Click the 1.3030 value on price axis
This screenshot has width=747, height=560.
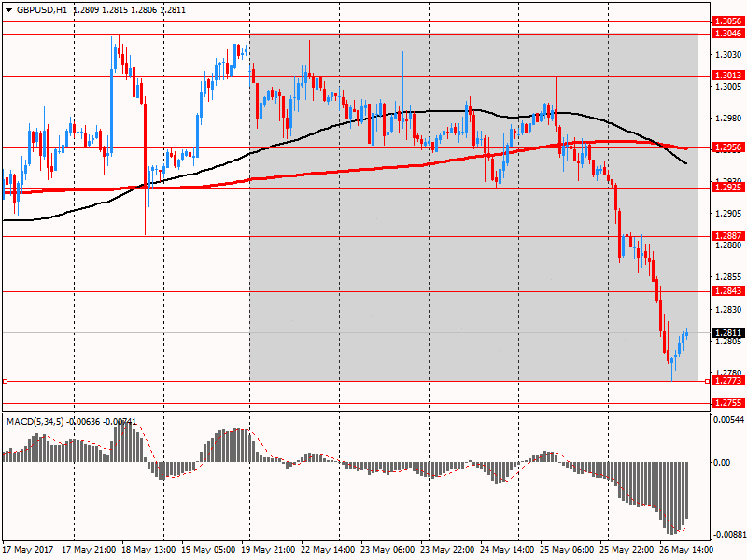pos(728,55)
